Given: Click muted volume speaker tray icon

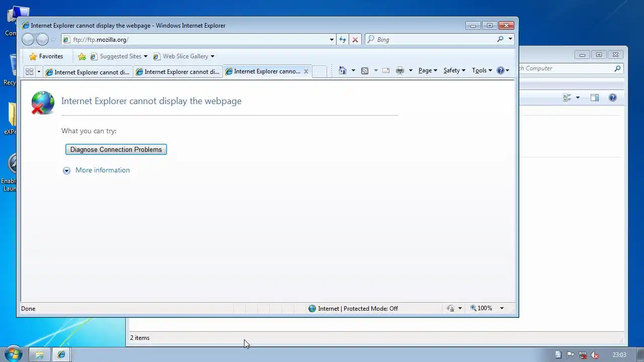Looking at the screenshot, I should click(595, 355).
